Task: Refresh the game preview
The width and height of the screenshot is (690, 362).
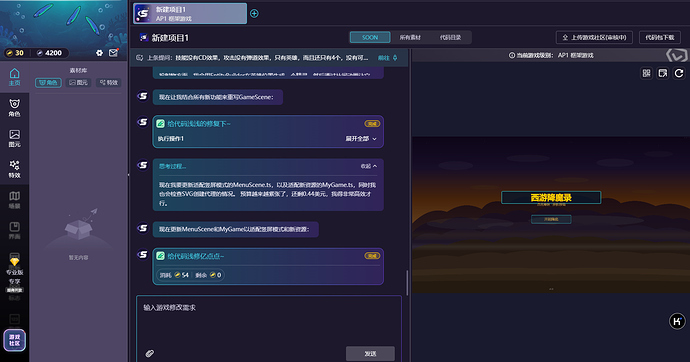Action: [679, 73]
